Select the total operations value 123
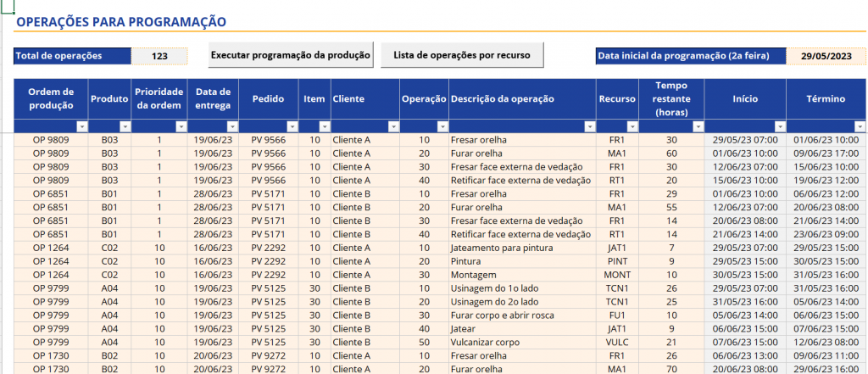868x374 pixels. pos(159,56)
